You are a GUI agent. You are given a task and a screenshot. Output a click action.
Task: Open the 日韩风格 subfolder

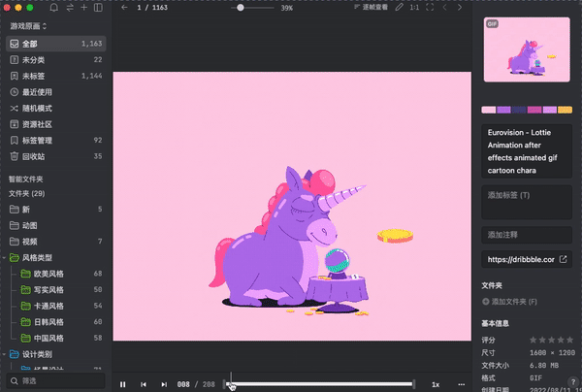click(x=61, y=322)
